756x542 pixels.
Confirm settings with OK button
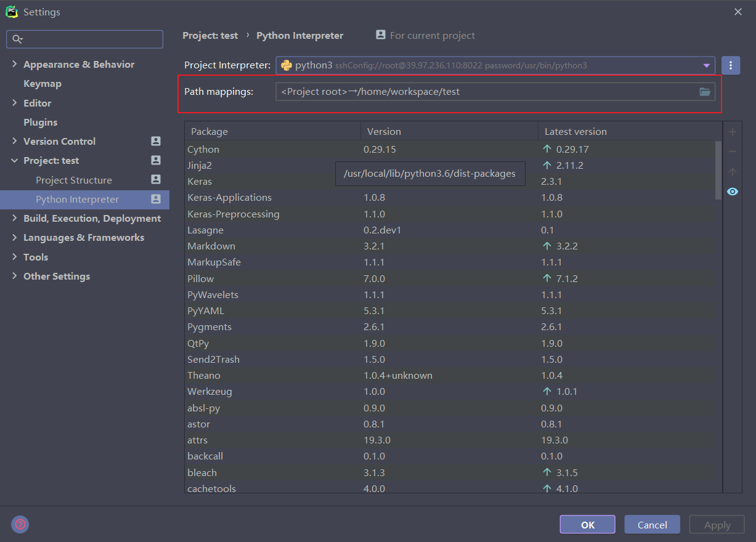coord(588,525)
